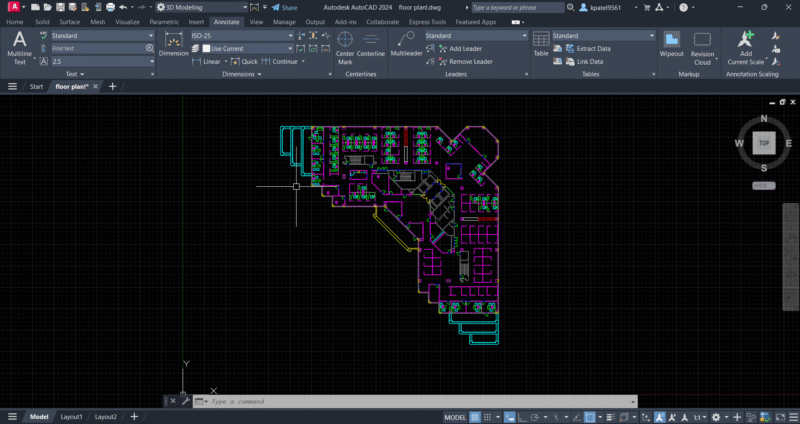Screen dimensions: 800x424
Task: Click the Multiline Text tool
Action: 19,47
